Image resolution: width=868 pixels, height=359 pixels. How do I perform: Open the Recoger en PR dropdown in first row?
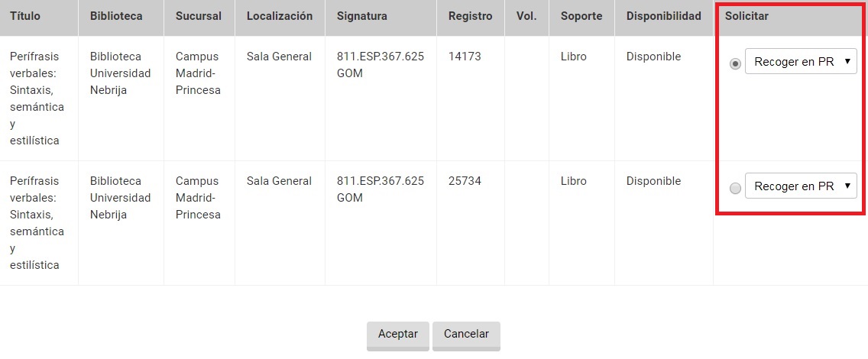pyautogui.click(x=801, y=62)
